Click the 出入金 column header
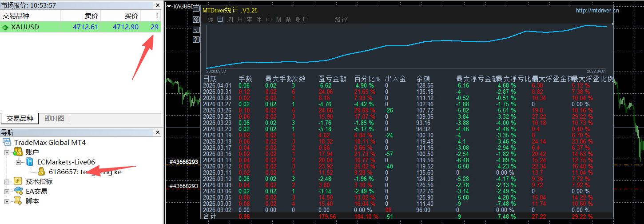Screen dimensions: 644x224 pos(395,79)
